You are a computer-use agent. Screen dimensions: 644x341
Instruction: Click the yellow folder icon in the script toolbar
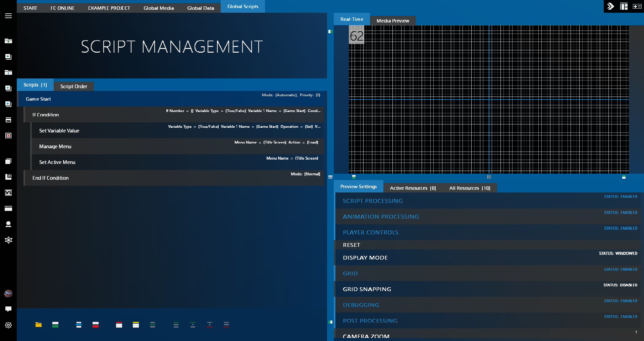[39, 325]
